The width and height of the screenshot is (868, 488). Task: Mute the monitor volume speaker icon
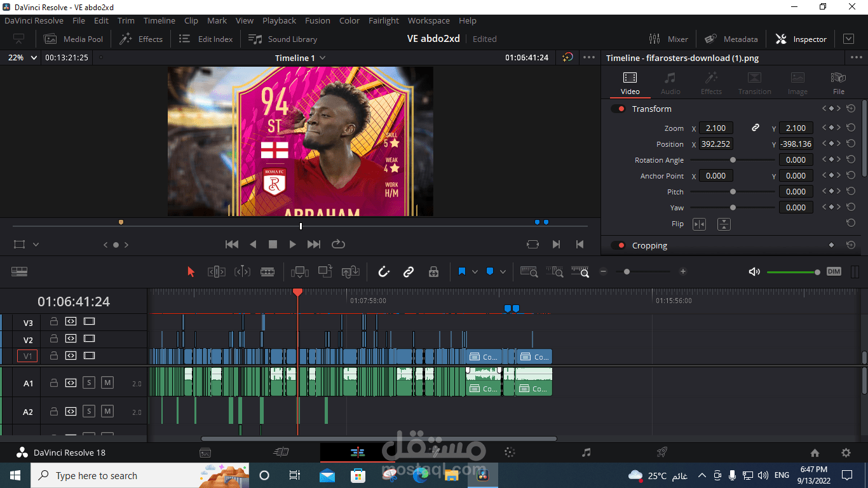click(x=754, y=272)
